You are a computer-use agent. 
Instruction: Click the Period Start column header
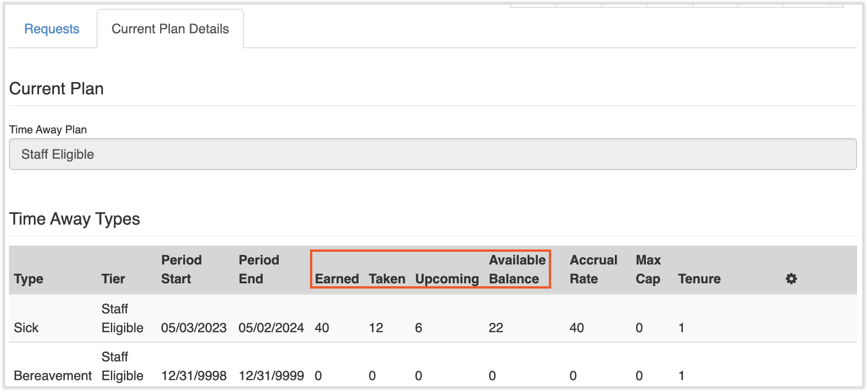(181, 270)
